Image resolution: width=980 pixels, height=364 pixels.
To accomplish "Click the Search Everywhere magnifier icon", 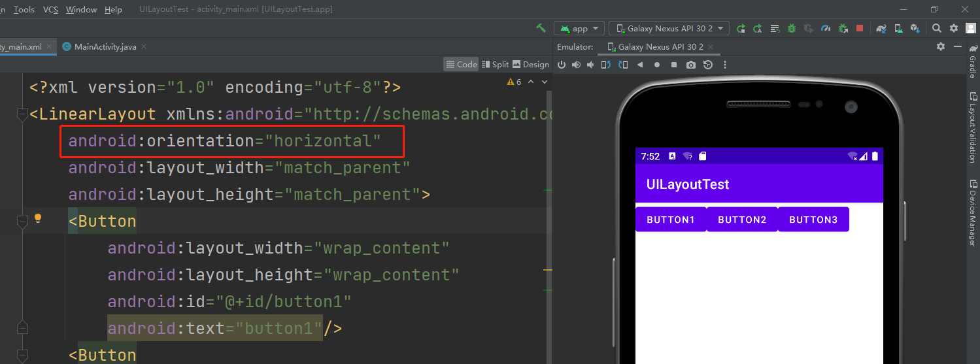I will coord(937,28).
